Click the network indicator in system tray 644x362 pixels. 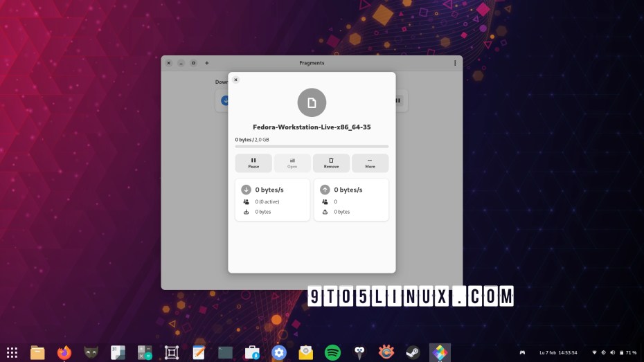pyautogui.click(x=594, y=352)
